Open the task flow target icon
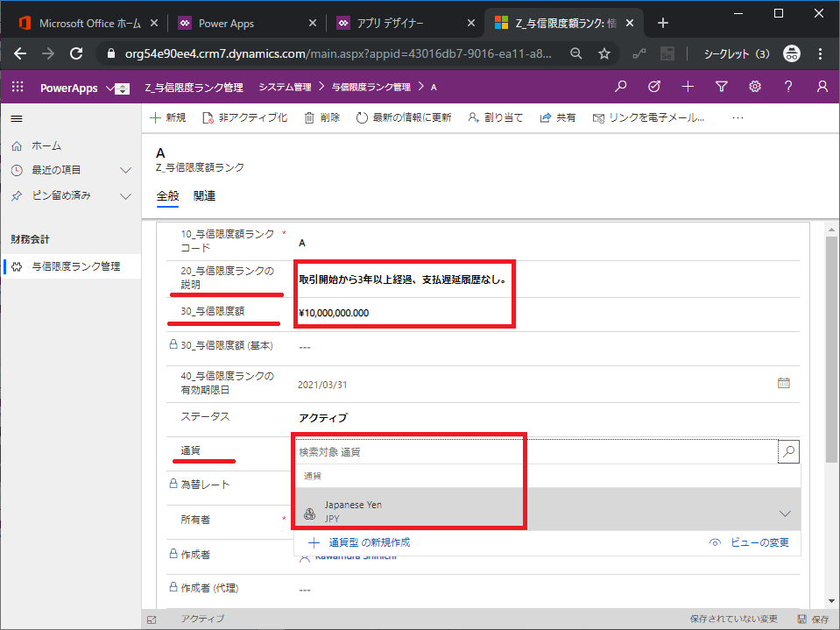The width and height of the screenshot is (840, 630). click(654, 87)
